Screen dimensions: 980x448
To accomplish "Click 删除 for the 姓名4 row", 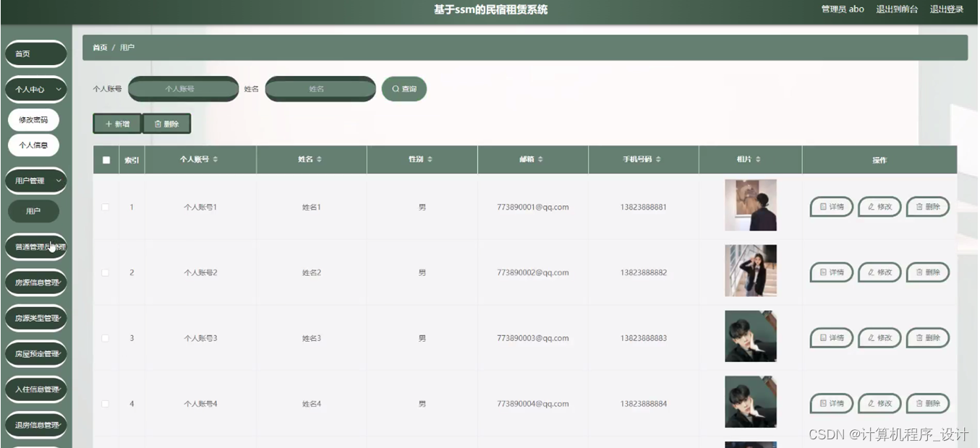I will (928, 403).
